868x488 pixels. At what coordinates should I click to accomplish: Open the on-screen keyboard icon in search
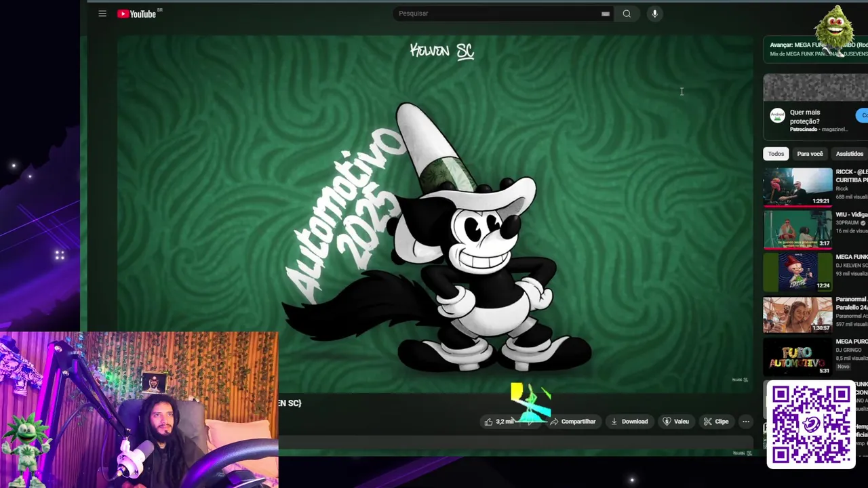(606, 14)
